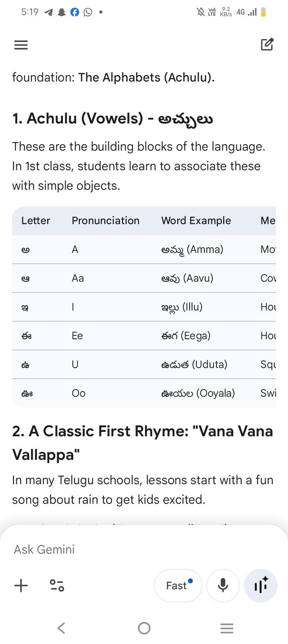This screenshot has height=644, width=288.
Task: Open the Gemini navigation drawer
Action: [x=21, y=45]
